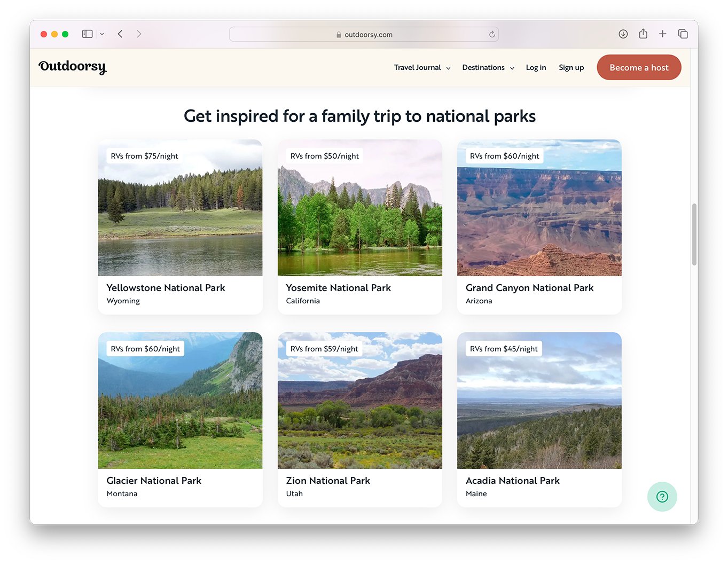This screenshot has width=728, height=564.
Task: Expand the Destinations dropdown menu
Action: coord(488,68)
